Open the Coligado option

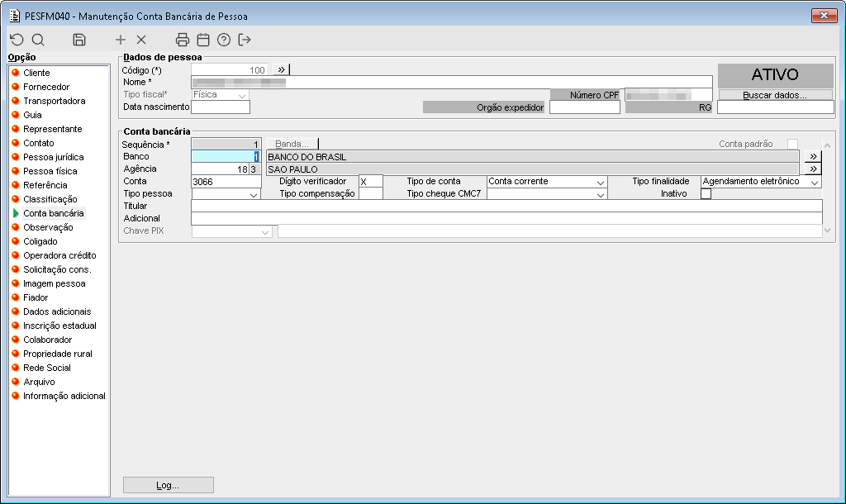(40, 241)
